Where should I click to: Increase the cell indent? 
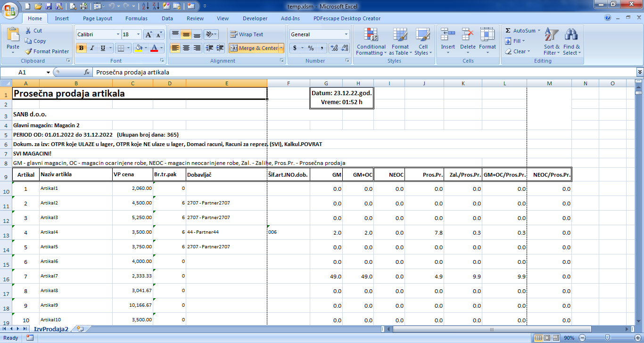tap(220, 48)
